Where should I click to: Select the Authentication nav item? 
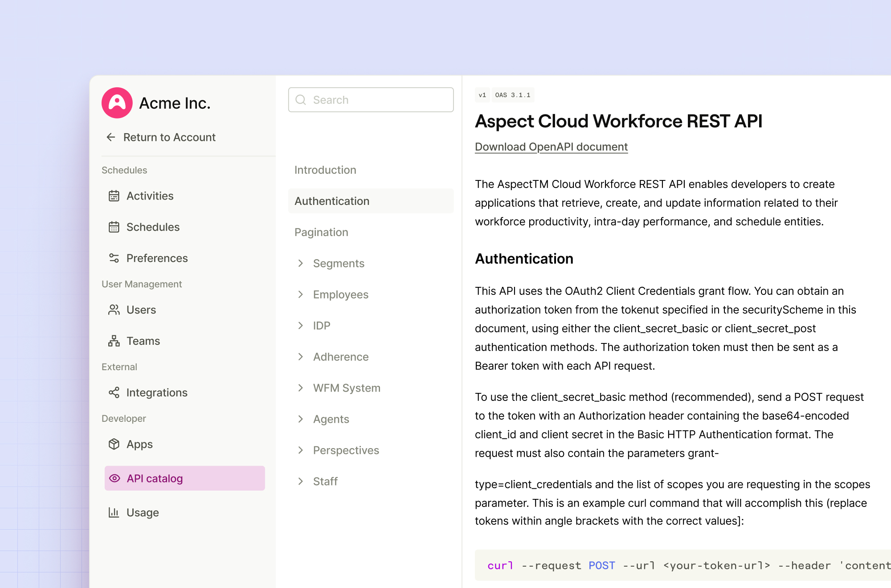(x=332, y=201)
